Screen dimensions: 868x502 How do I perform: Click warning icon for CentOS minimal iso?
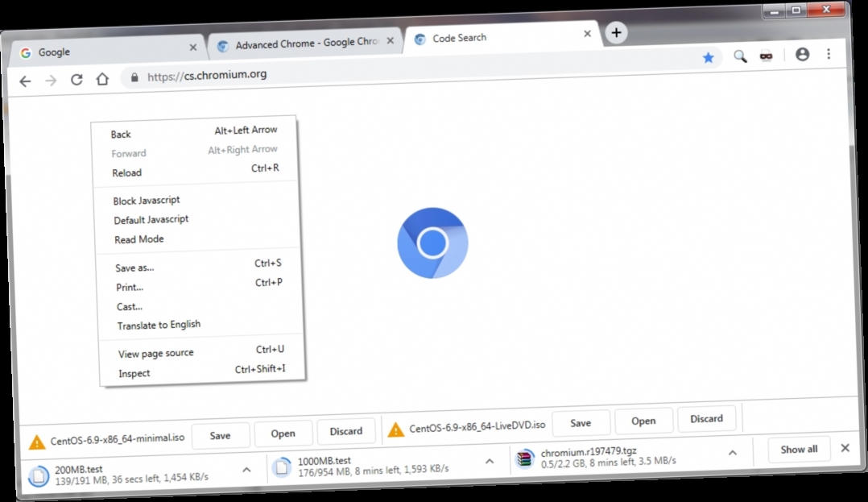[37, 442]
